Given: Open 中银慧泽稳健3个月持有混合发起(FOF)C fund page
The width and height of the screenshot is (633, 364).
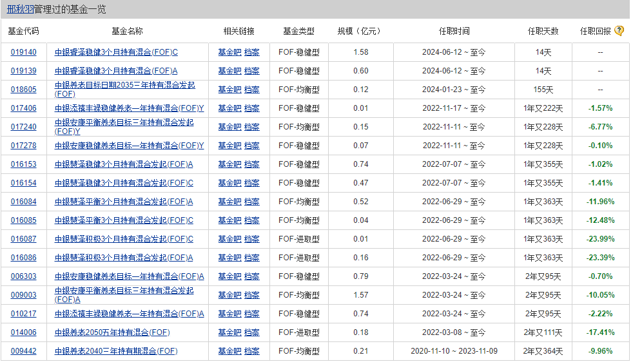Looking at the screenshot, I should point(124,183).
